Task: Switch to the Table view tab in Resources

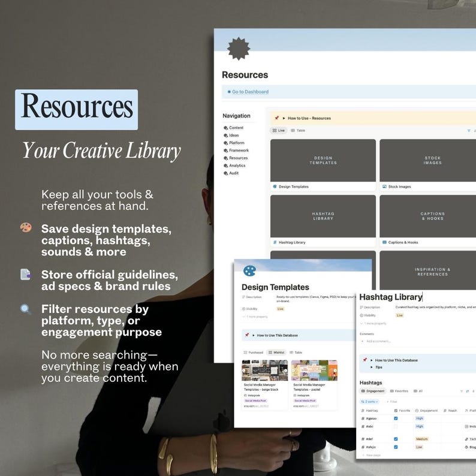Action: [298, 131]
